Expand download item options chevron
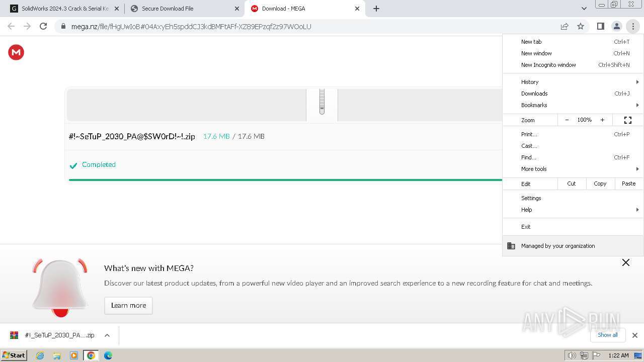Screen dimensions: 644x362 click(107, 335)
